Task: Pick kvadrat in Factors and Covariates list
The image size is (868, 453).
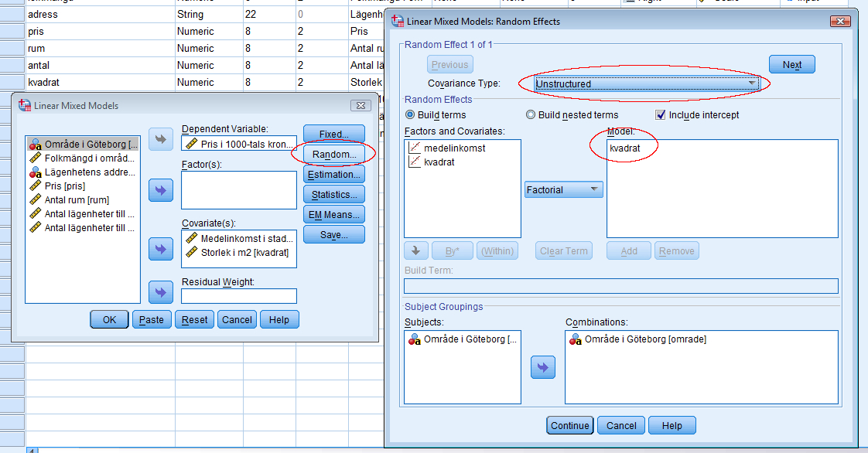Action: point(439,162)
